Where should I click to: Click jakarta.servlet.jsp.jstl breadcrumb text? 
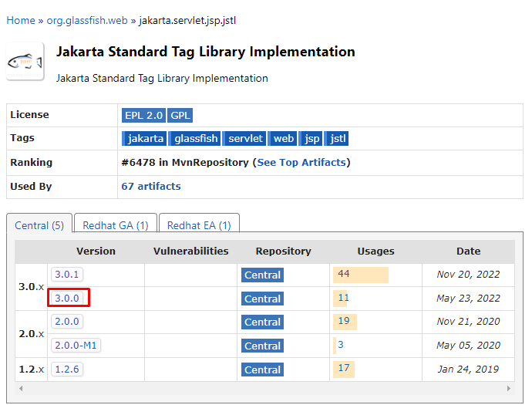coord(187,20)
